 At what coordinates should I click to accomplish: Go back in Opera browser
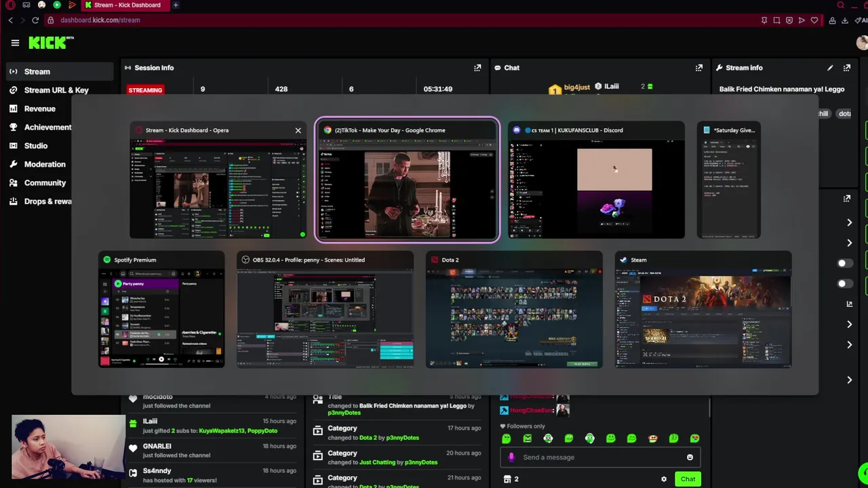(10, 20)
